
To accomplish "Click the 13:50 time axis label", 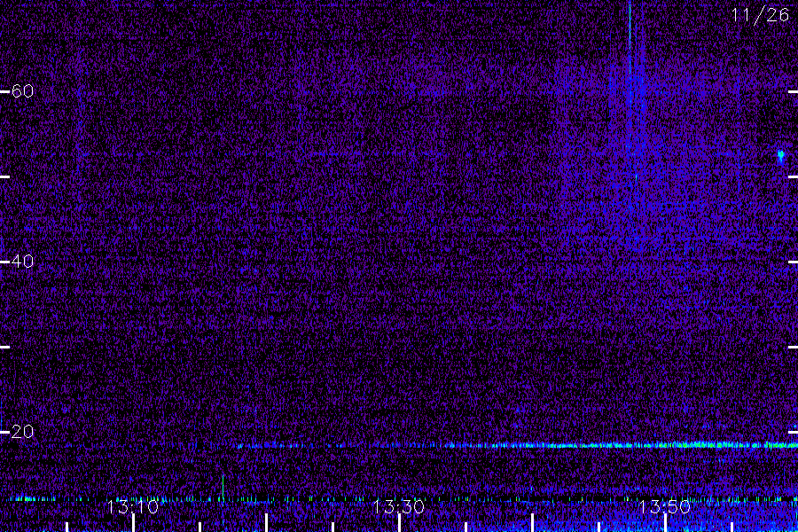I will coord(664,506).
